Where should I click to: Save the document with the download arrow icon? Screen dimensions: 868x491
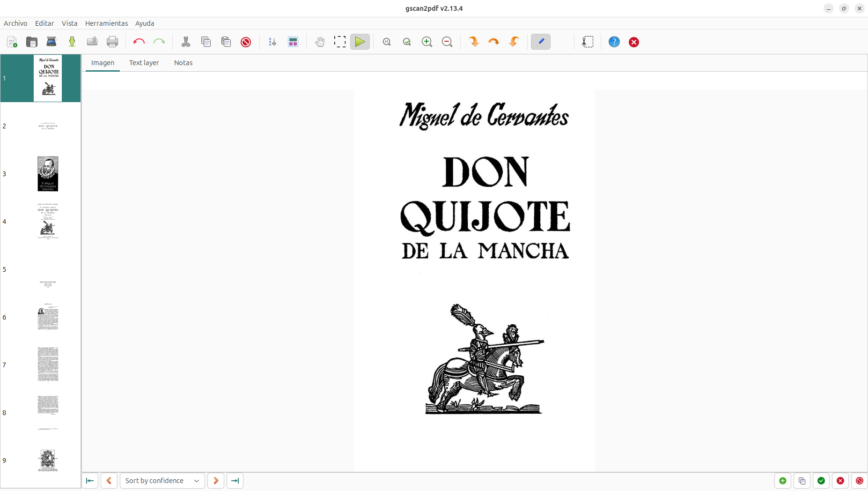click(72, 42)
